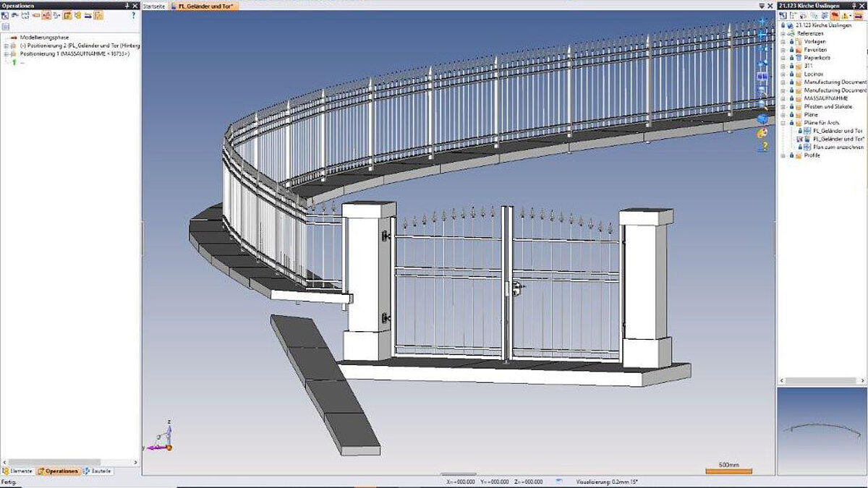Image resolution: width=868 pixels, height=488 pixels.
Task: Click the yellow warning triangle icon in project panel
Action: (x=845, y=15)
